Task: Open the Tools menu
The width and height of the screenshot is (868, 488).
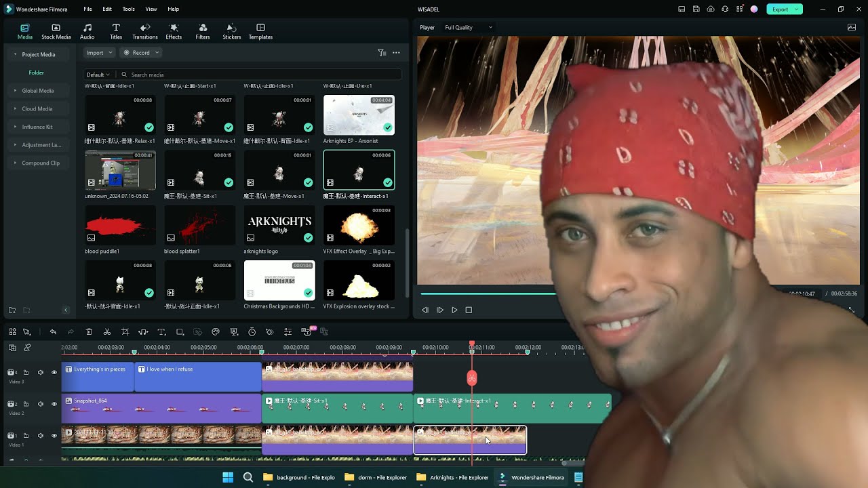Action: pyautogui.click(x=128, y=9)
